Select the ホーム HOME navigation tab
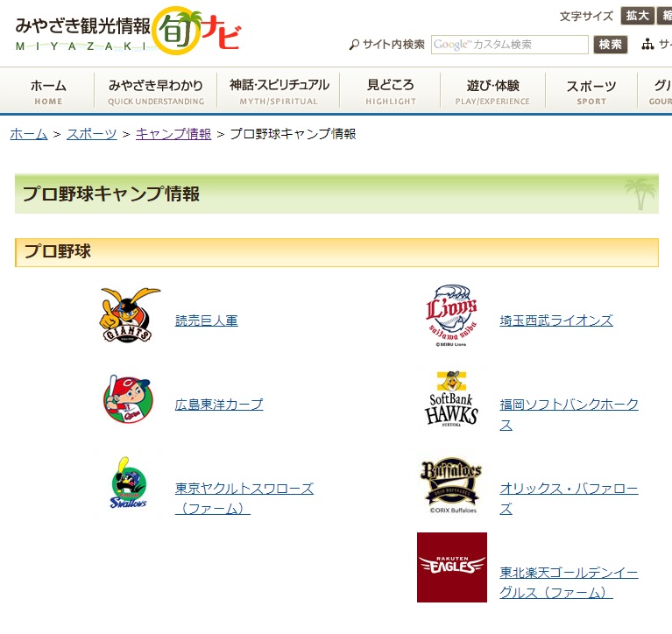 point(48,91)
